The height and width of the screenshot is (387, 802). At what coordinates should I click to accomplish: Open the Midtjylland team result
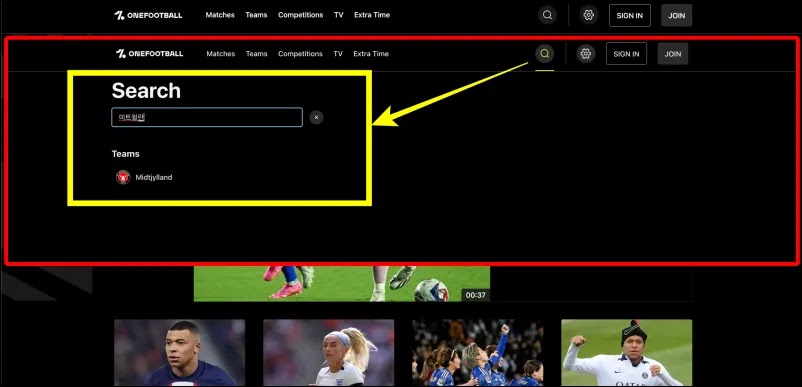pyautogui.click(x=144, y=177)
